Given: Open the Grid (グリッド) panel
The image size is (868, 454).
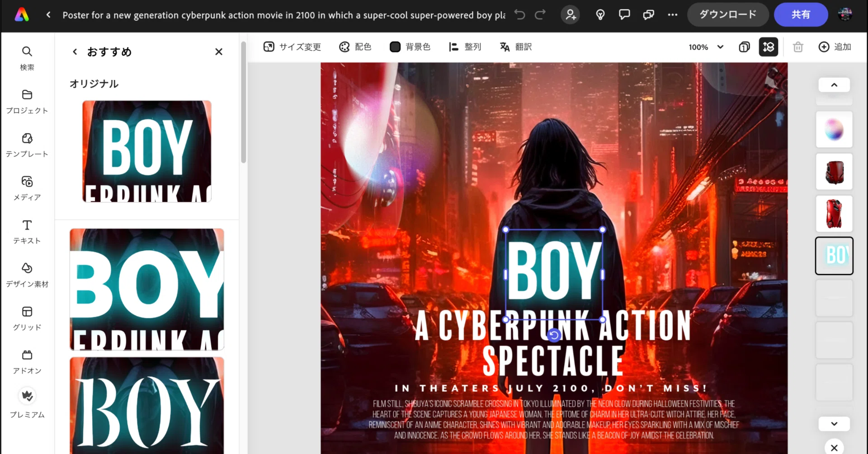Looking at the screenshot, I should (x=27, y=318).
